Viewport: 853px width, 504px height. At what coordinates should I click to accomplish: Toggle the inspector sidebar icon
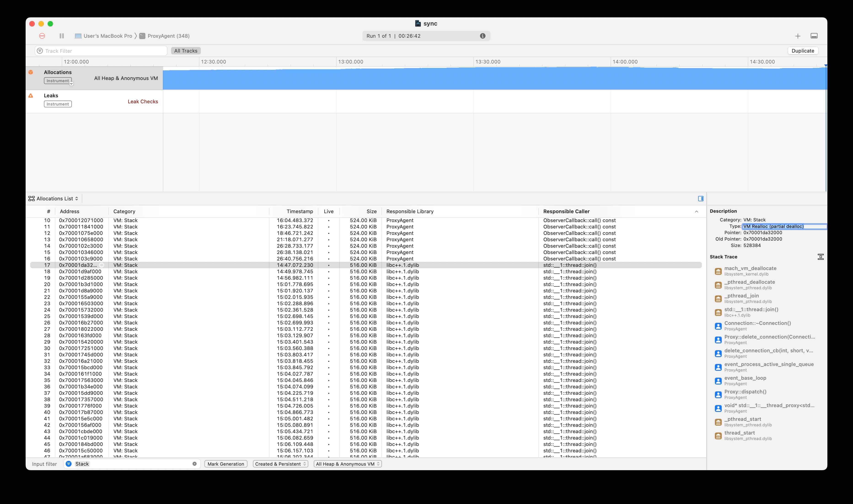pos(700,199)
